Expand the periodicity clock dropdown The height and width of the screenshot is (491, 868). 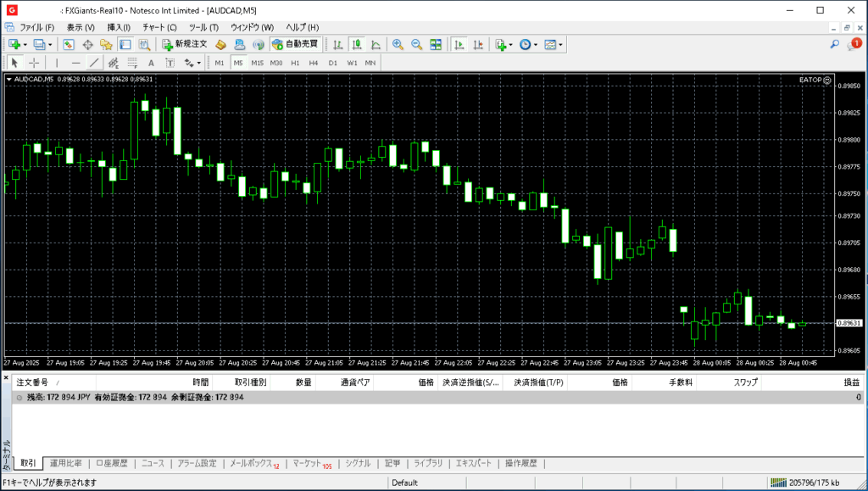536,44
